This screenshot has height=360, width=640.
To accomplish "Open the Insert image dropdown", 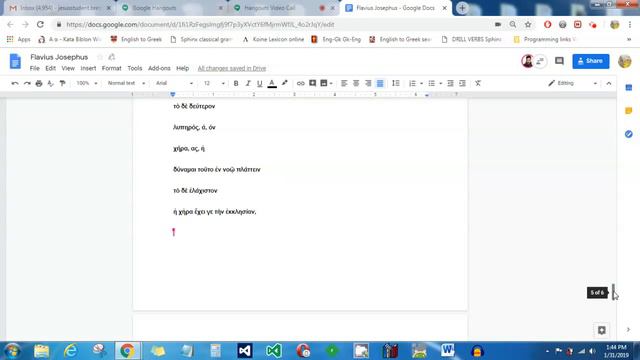I will point(327,83).
